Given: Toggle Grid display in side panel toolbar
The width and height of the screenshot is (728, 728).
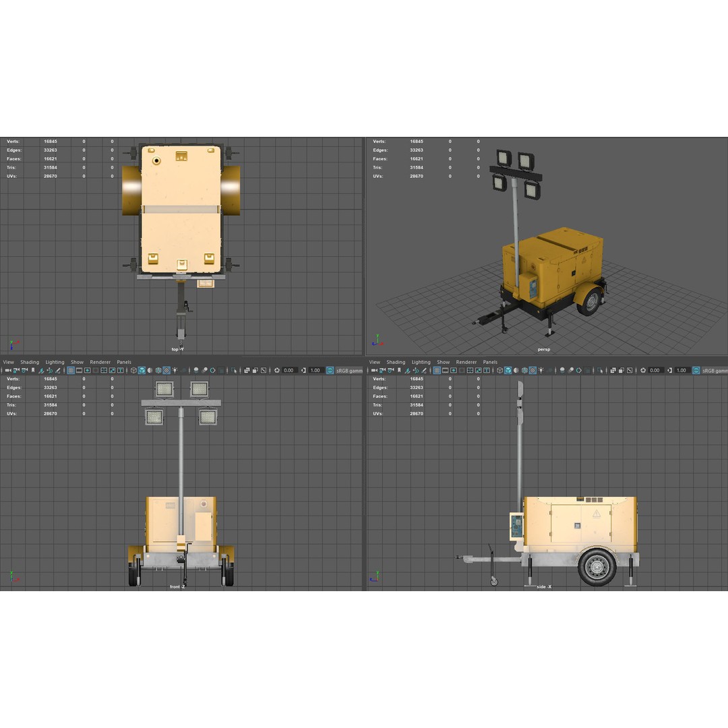Looking at the screenshot, I should tap(437, 370).
